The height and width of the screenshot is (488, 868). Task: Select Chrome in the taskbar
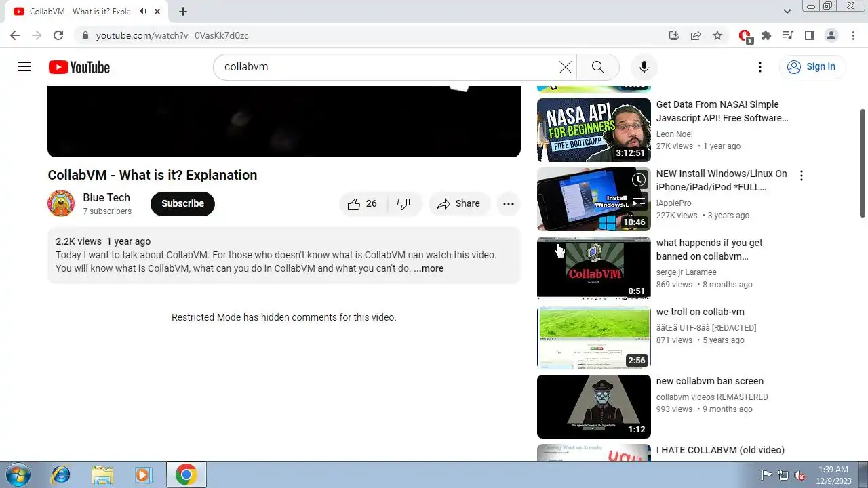pos(186,474)
